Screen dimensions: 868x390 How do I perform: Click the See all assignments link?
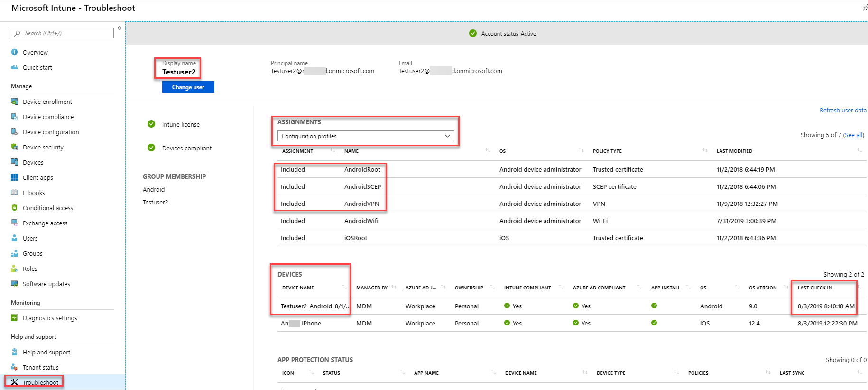click(x=853, y=135)
